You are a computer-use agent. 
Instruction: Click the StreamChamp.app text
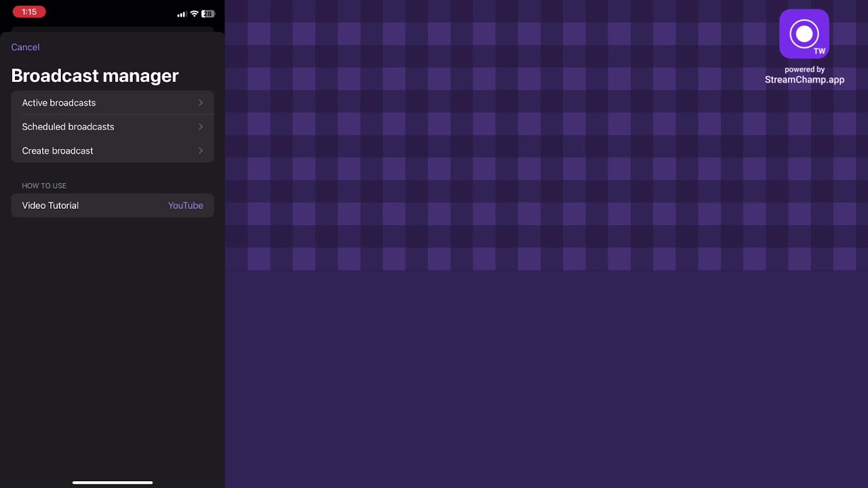pyautogui.click(x=804, y=80)
